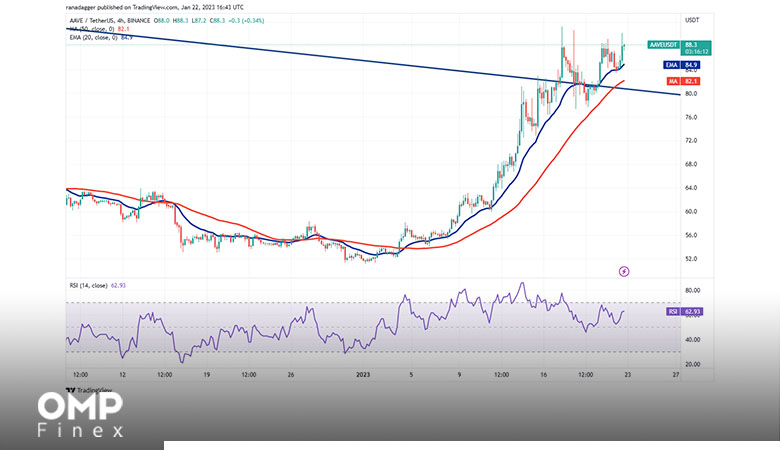Click the 03:16:12 candle countdown timer
The width and height of the screenshot is (780, 450).
point(696,52)
